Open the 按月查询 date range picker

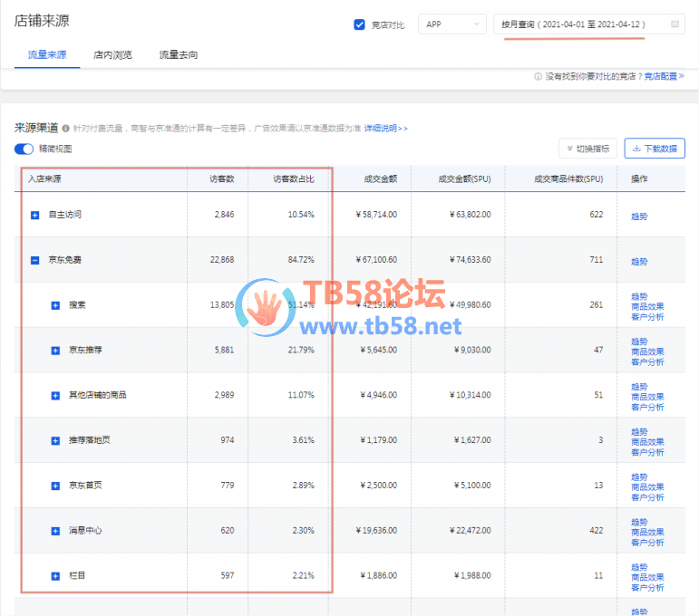589,24
